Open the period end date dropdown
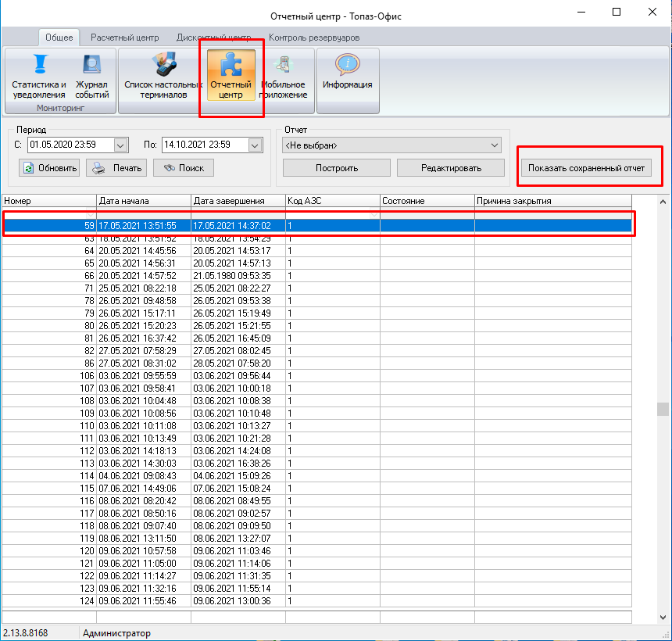 (x=255, y=145)
